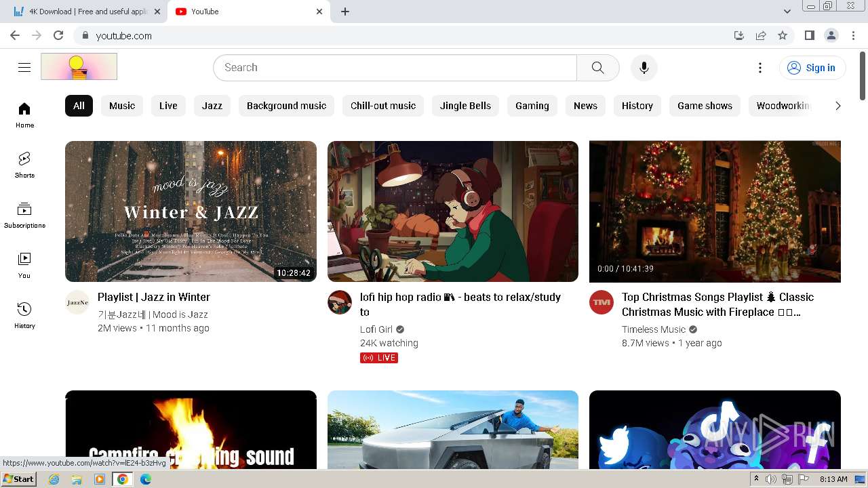
Task: Toggle the Chrome side panel
Action: point(809,35)
